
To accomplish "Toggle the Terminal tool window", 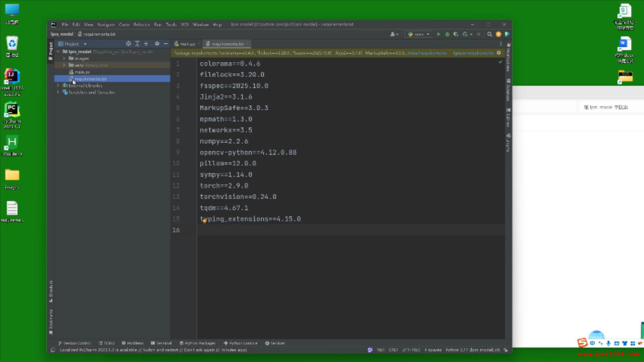I will tap(161, 343).
